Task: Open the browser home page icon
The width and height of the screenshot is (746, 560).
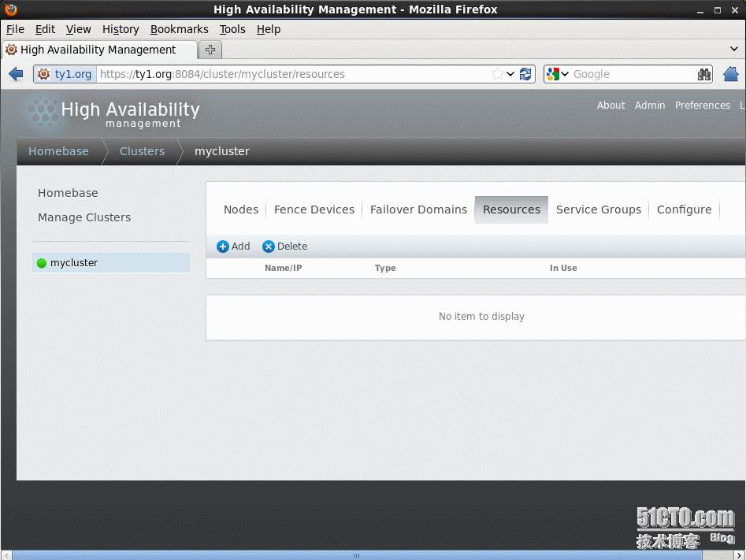Action: point(731,74)
